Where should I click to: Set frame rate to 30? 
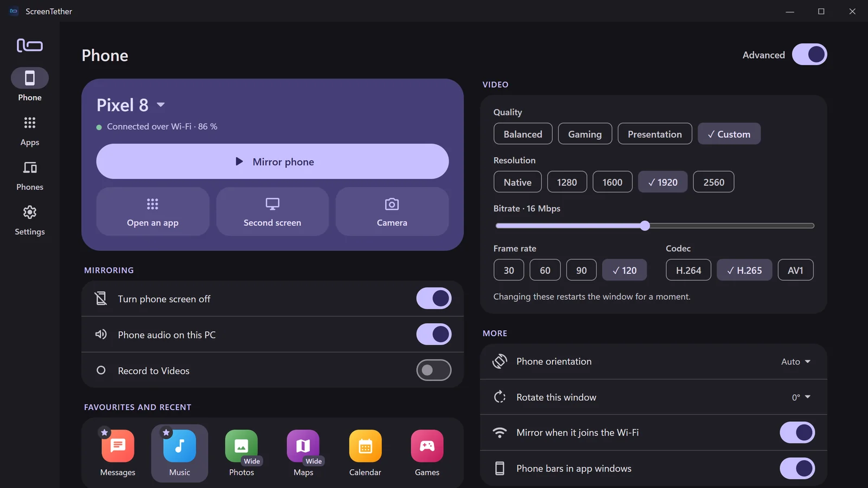509,270
